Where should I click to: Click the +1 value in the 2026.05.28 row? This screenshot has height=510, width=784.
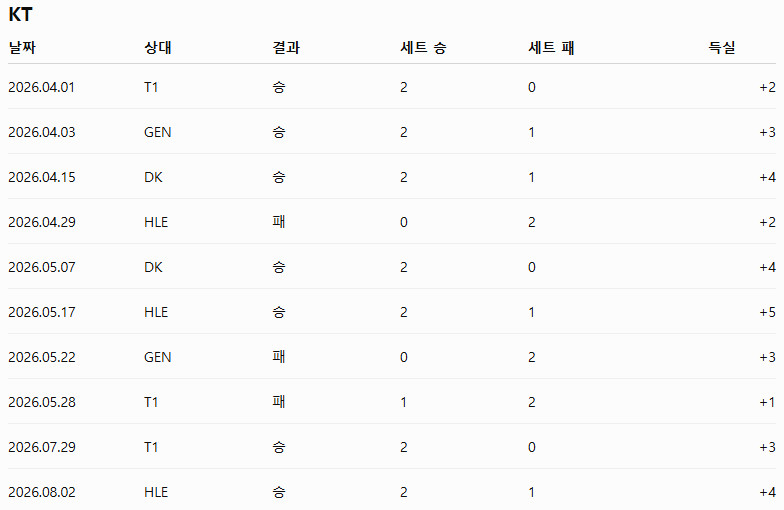768,402
